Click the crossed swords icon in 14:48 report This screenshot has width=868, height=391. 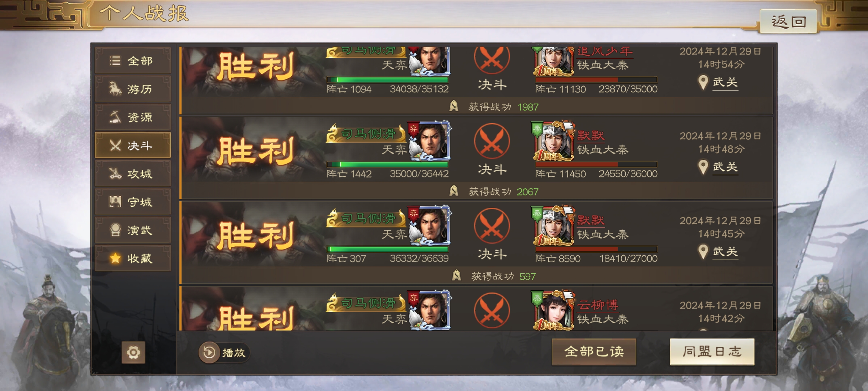click(492, 141)
